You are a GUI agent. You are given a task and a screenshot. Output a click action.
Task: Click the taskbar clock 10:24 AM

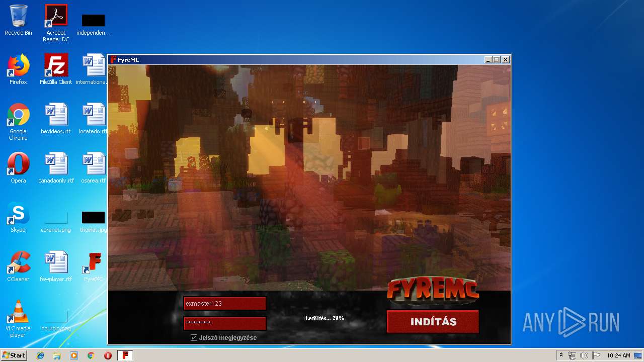pos(618,355)
